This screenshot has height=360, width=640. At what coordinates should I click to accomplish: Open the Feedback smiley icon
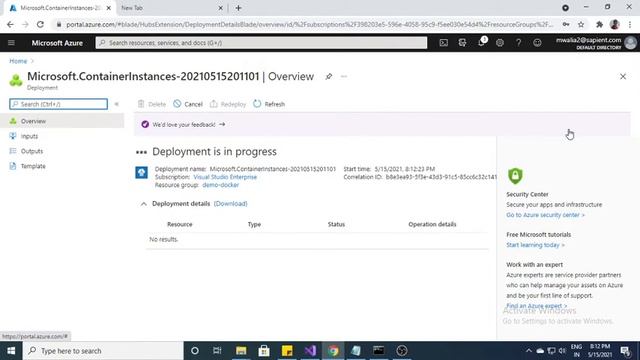coord(537,43)
